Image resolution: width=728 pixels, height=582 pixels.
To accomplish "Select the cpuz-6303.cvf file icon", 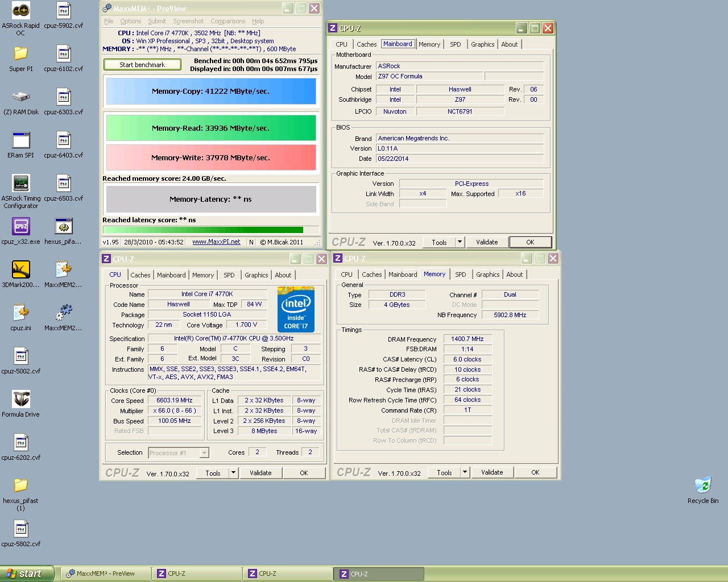I will coord(64,97).
